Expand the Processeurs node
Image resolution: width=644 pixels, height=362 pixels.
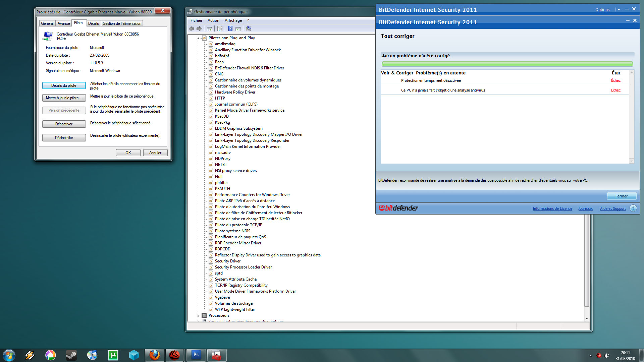[198, 316]
